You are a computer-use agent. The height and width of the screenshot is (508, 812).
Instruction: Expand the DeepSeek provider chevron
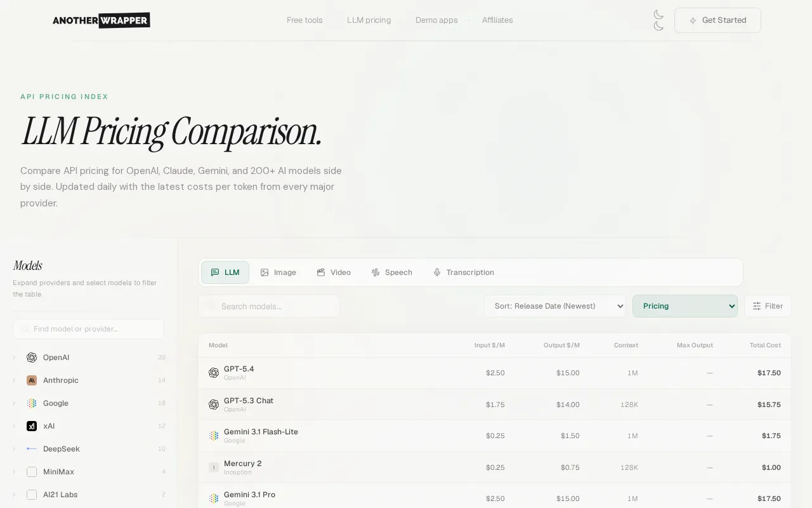pyautogui.click(x=14, y=449)
